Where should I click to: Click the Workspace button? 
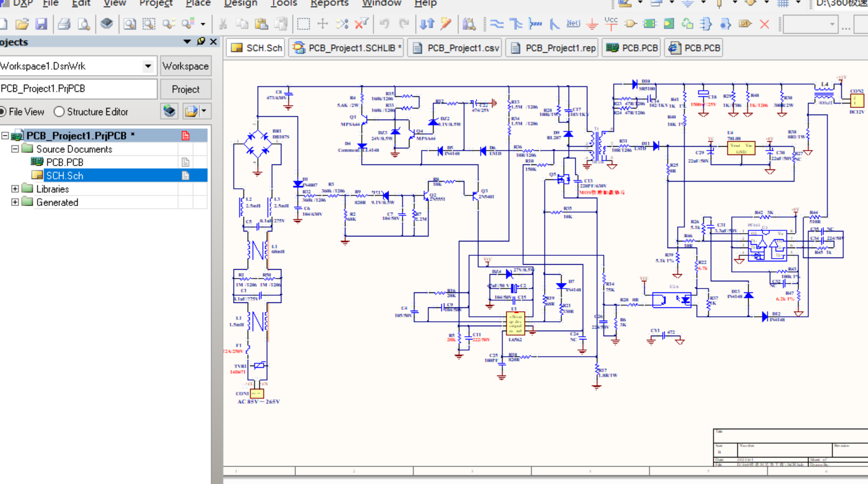pos(185,66)
